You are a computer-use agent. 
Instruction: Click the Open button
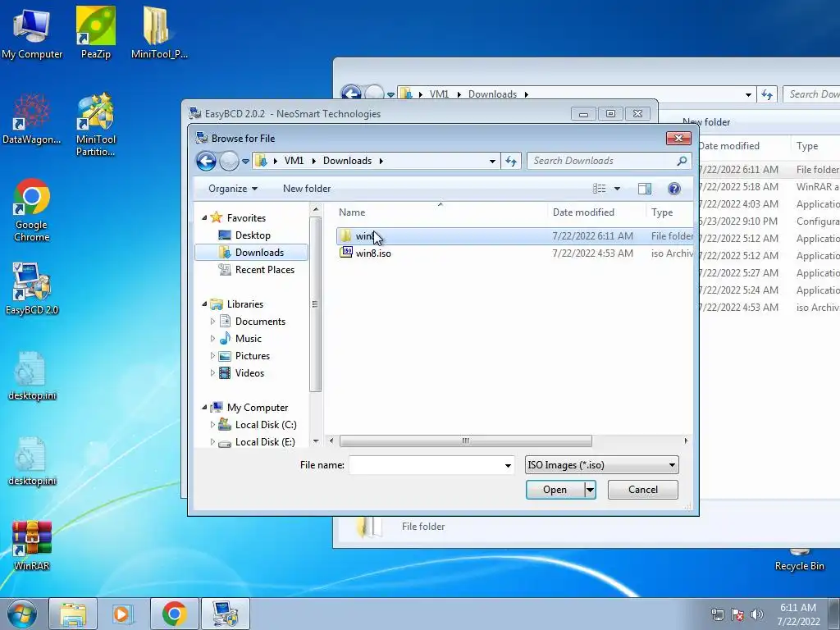[555, 490]
